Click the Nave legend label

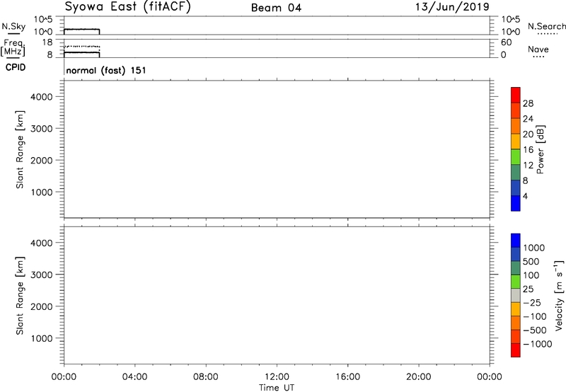[x=538, y=49]
